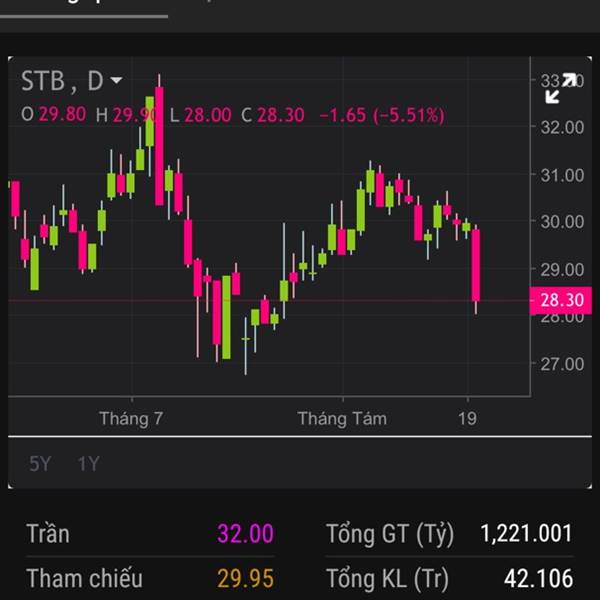Expand the chart to fullscreen
Image resolution: width=600 pixels, height=600 pixels.
[560, 88]
